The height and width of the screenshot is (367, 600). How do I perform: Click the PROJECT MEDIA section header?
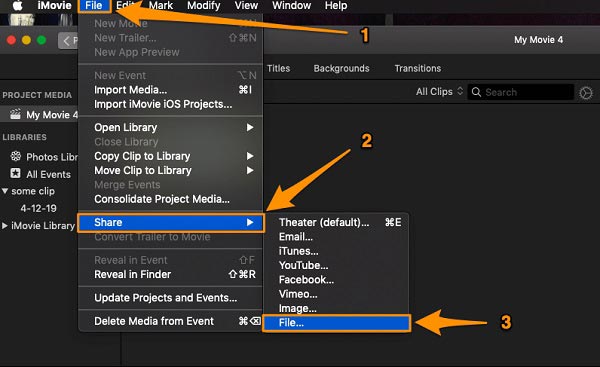(x=37, y=95)
